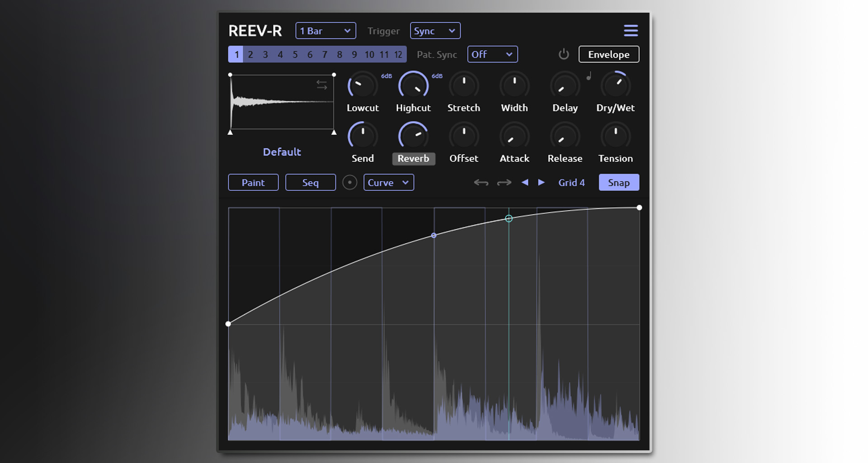Click the reverse impulse arrows icon
Image resolution: width=868 pixels, height=463 pixels.
pyautogui.click(x=321, y=85)
